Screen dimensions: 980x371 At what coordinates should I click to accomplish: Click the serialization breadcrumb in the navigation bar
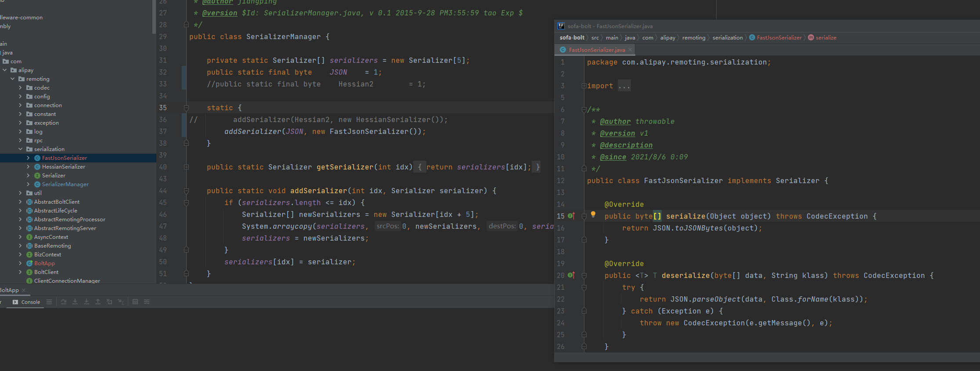click(728, 38)
